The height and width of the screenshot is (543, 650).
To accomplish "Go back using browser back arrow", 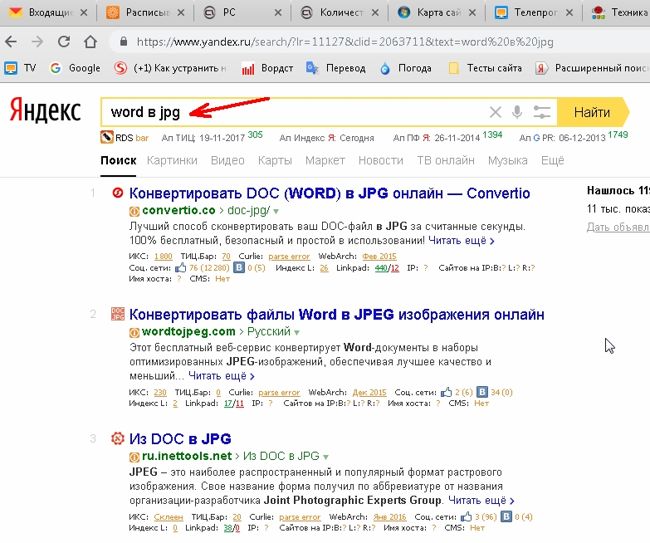I will (x=11, y=41).
